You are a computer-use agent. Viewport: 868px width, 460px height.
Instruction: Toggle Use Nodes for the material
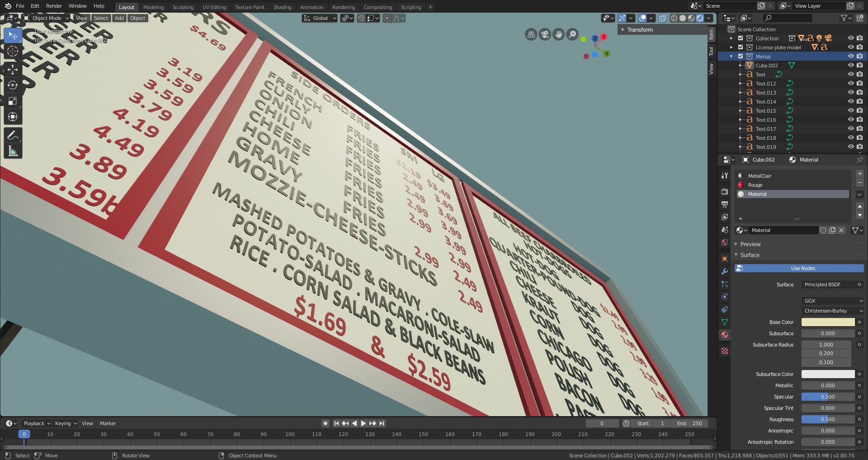coord(799,268)
